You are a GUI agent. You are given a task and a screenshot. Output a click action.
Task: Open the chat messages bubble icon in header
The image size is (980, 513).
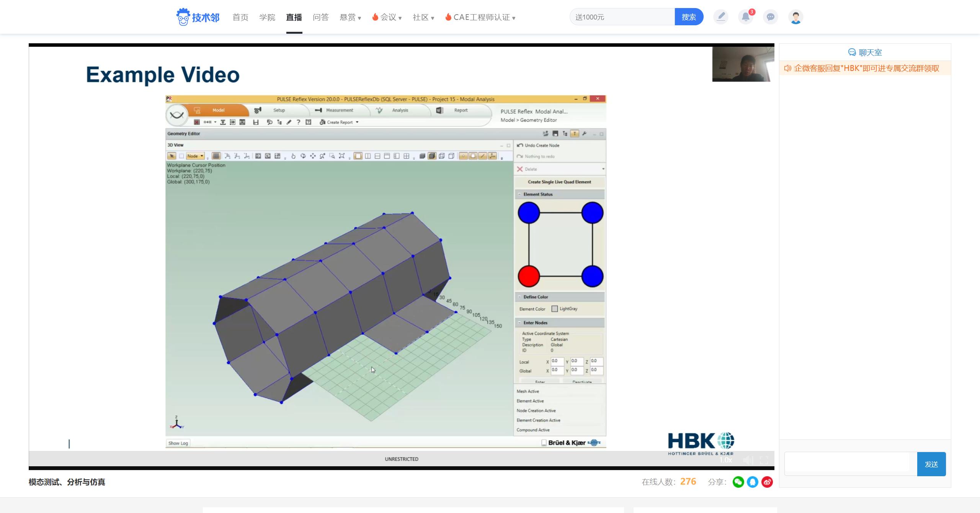click(x=771, y=17)
